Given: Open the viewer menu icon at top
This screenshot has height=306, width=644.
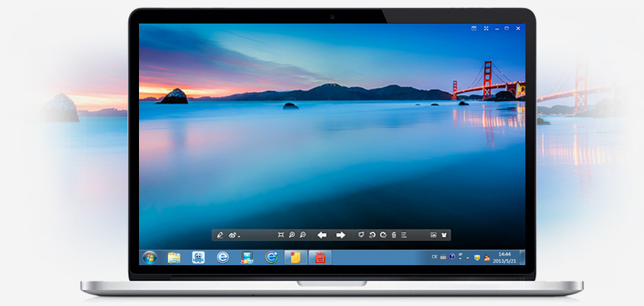Looking at the screenshot, I should (x=474, y=28).
